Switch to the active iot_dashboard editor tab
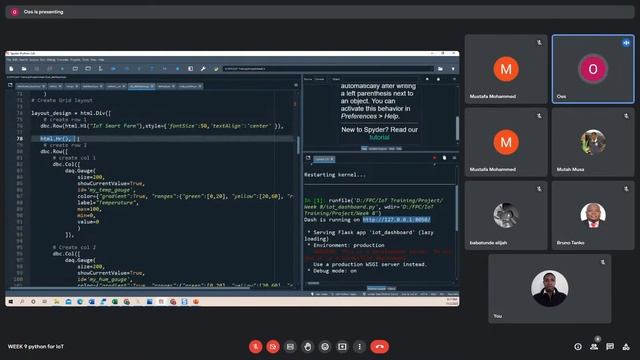640x360 pixels. (141, 86)
